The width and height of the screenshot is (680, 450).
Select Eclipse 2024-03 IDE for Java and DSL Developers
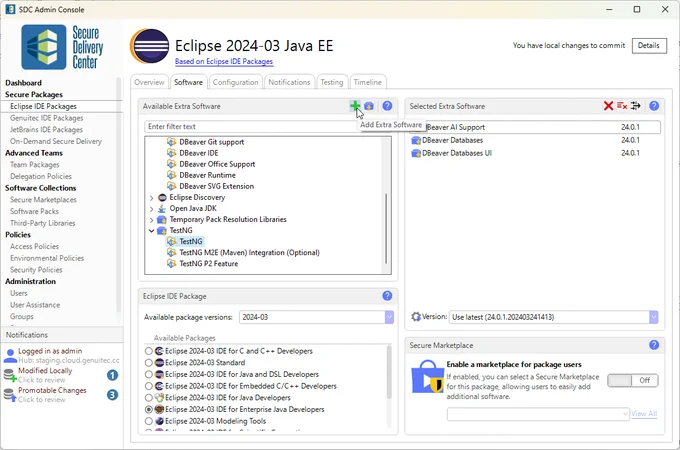click(149, 375)
